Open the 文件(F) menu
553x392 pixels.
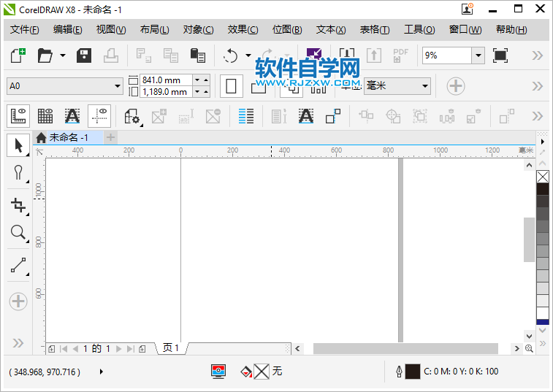point(25,30)
